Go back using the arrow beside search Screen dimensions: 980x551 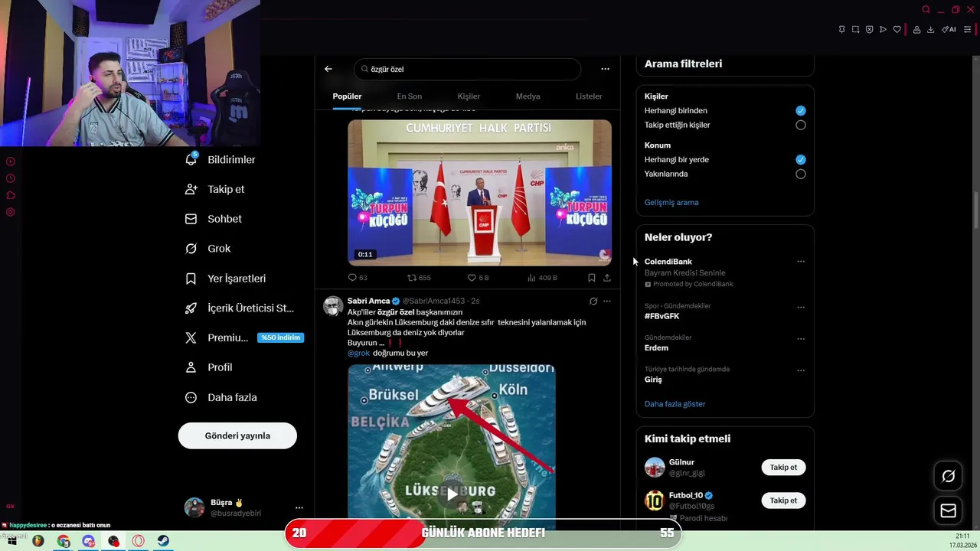coord(328,69)
